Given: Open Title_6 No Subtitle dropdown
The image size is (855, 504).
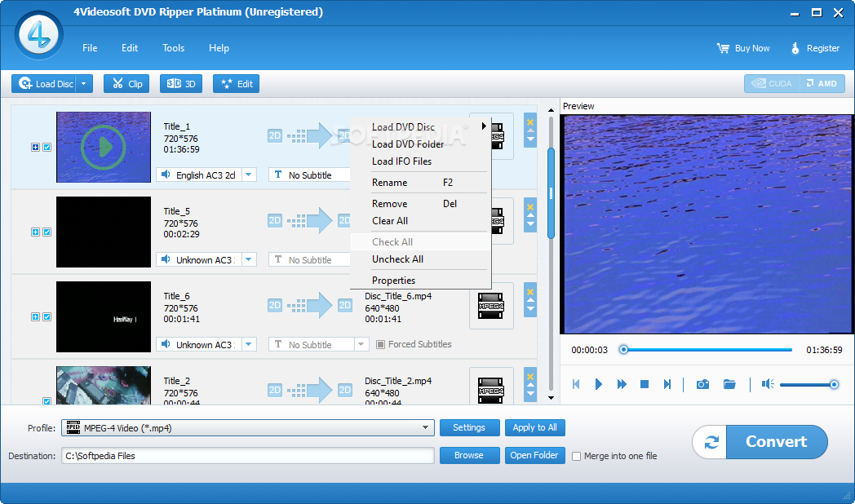Looking at the screenshot, I should pyautogui.click(x=361, y=345).
